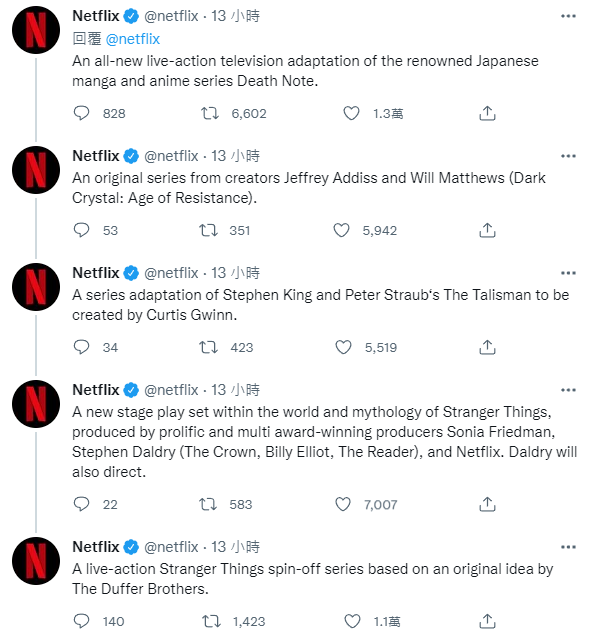Like The Talisman tweet with 5,519 likes
Viewport: 594px width, 637px height.
[343, 347]
